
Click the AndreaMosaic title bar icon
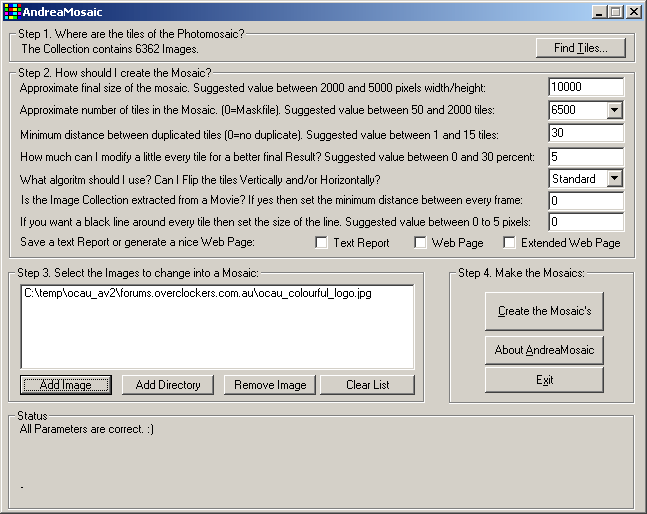point(12,12)
